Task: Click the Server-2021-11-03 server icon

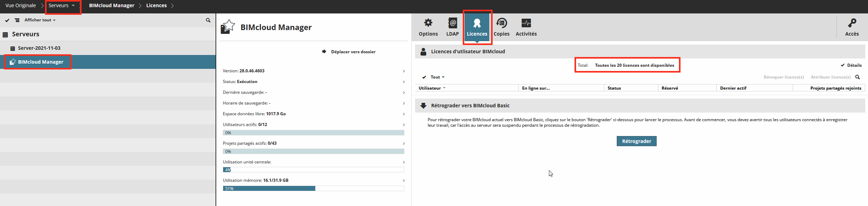Action: 12,48
